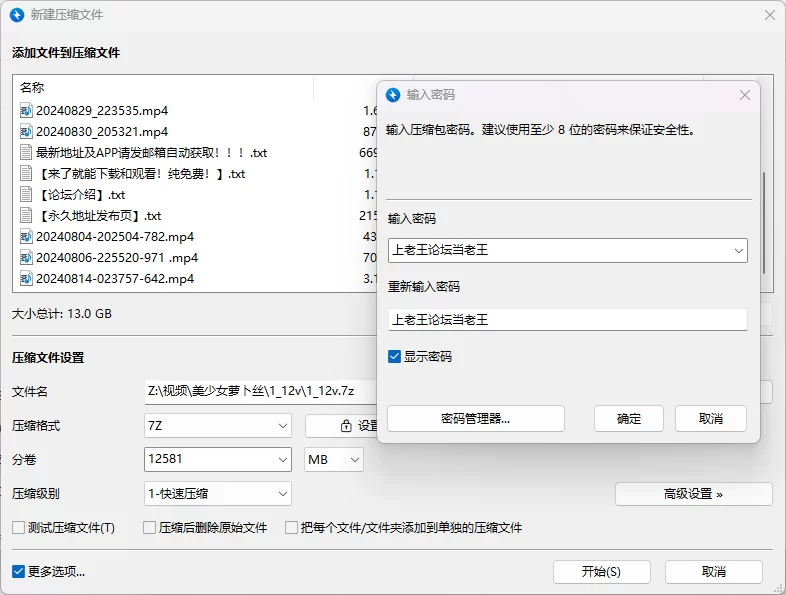Click the file icon for 20240829_223535.mp4

click(x=26, y=110)
